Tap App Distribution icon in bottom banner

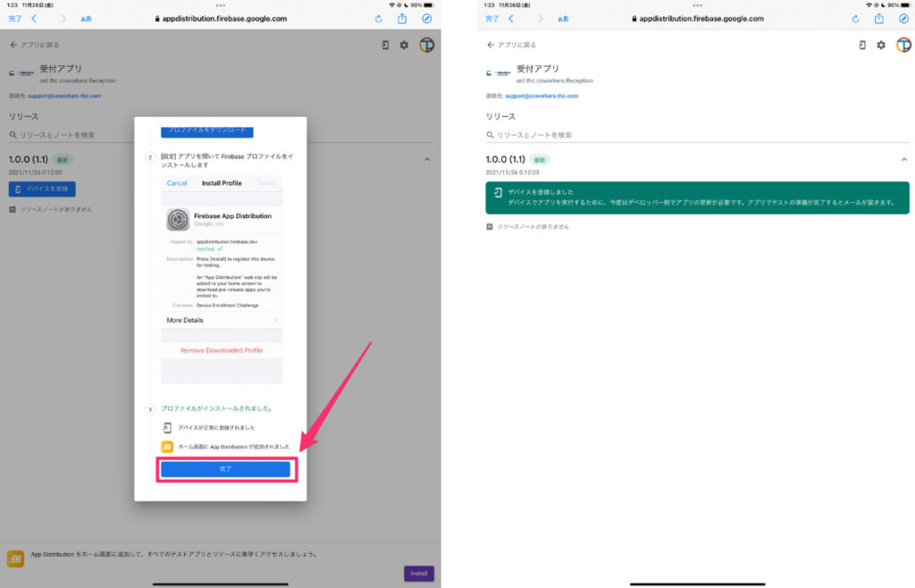tap(16, 559)
